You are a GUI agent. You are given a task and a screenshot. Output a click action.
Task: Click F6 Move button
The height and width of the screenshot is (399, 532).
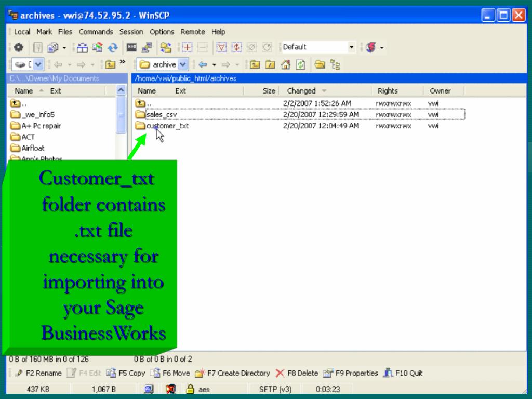coord(170,373)
